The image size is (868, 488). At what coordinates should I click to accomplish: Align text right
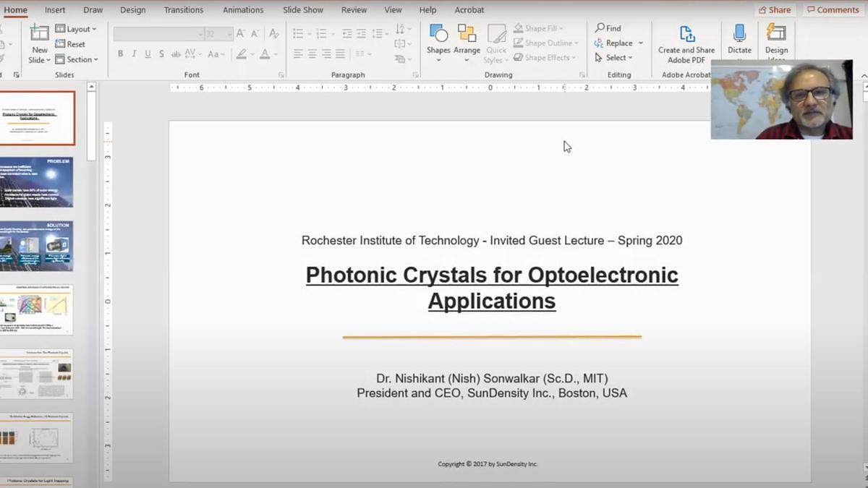pyautogui.click(x=326, y=54)
